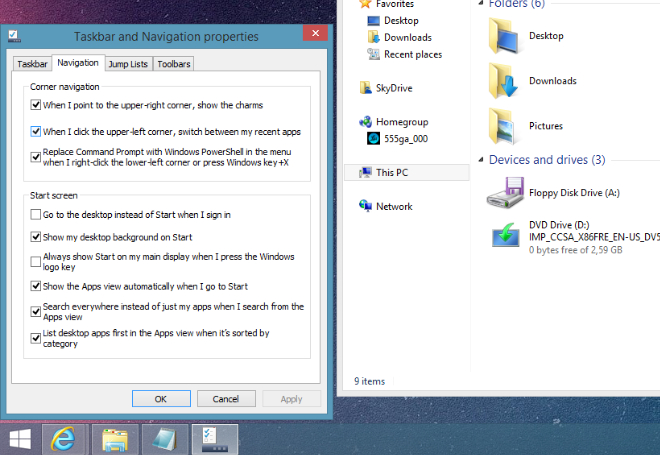Select Network label in navigation pane
This screenshot has width=660, height=455.
(394, 206)
